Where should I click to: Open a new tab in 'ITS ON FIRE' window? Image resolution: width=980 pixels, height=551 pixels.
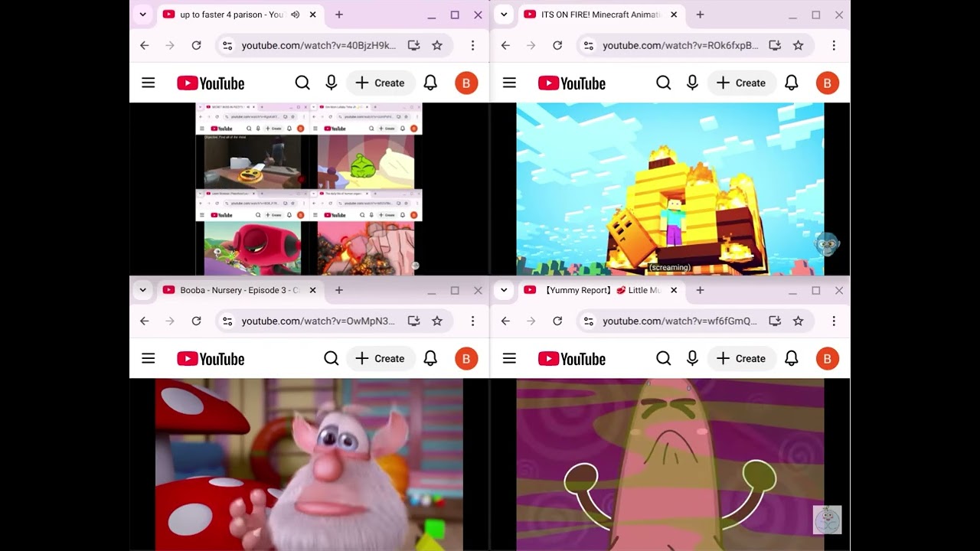pos(700,15)
